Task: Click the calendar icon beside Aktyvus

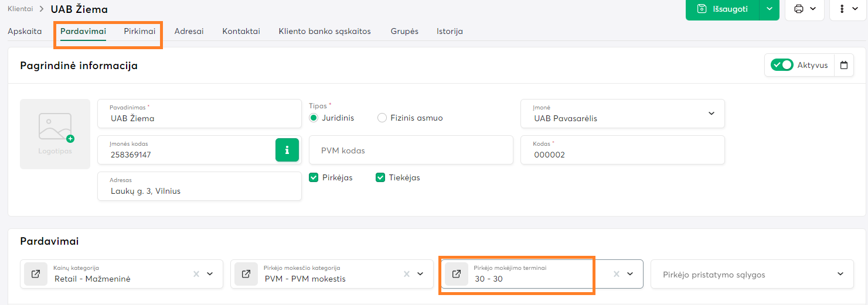Action: point(844,65)
